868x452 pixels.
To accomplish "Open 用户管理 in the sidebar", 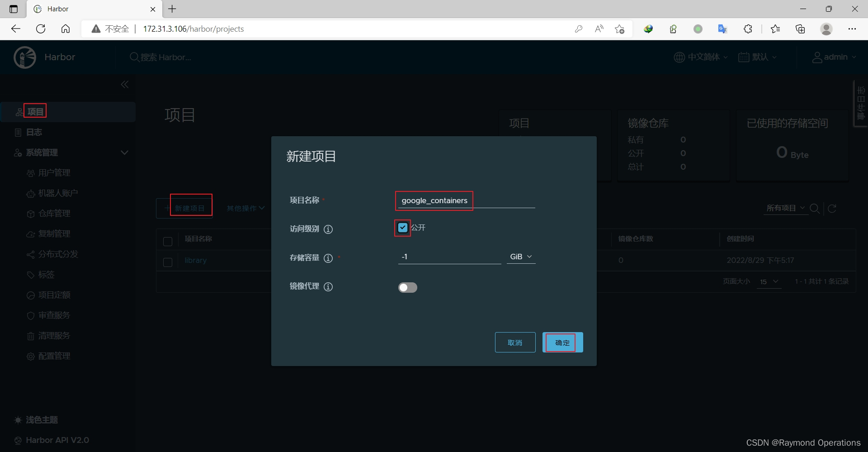I will click(49, 173).
